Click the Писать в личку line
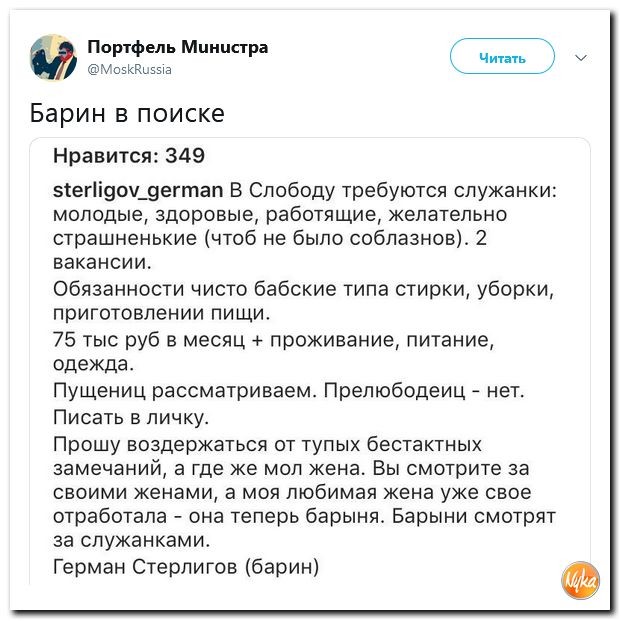Image resolution: width=621 pixels, height=621 pixels. click(x=131, y=414)
